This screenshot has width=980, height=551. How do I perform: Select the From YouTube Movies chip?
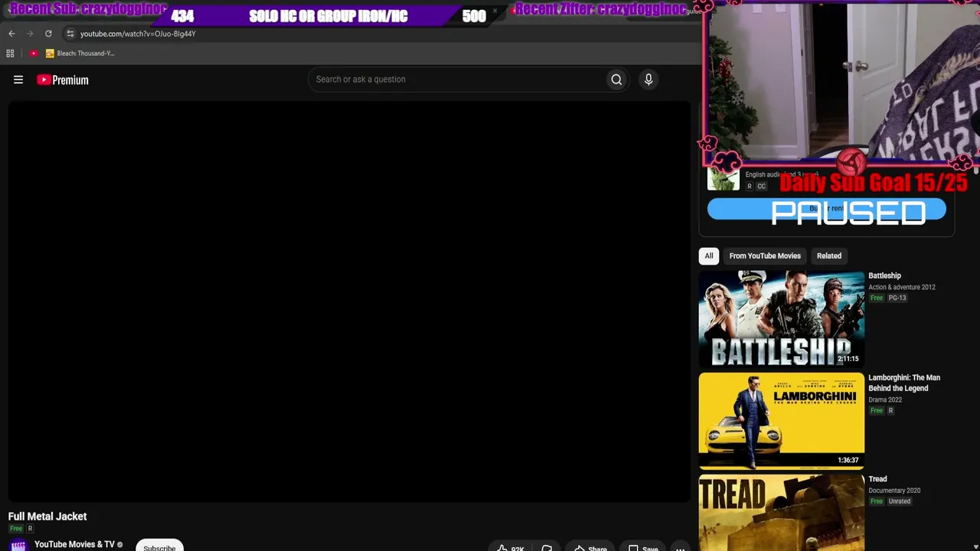pos(765,256)
